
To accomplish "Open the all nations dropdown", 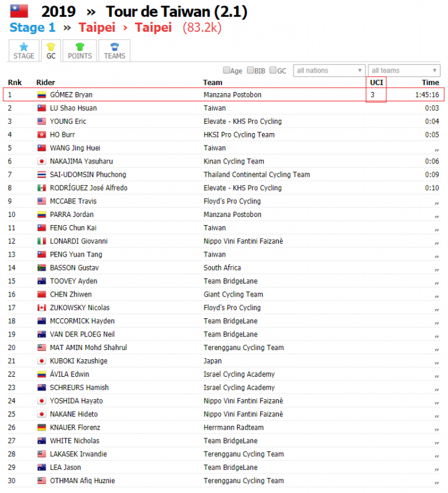I will point(329,70).
